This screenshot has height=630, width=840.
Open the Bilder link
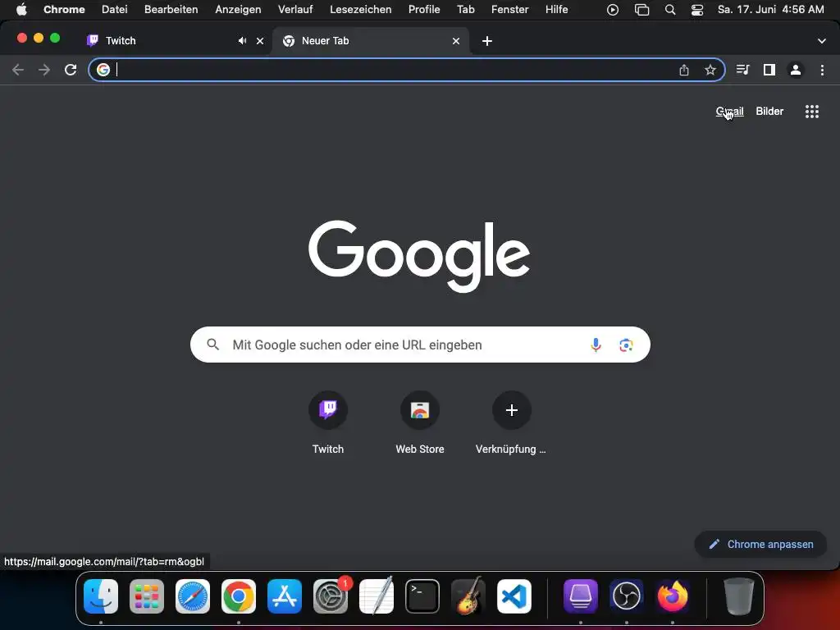769,112
